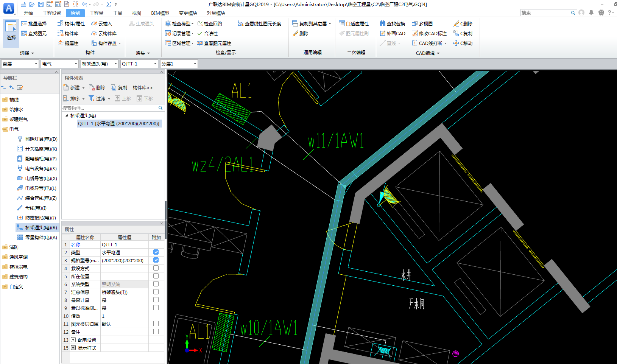Open the 视图 ribbon tab
This screenshot has height=364, width=617.
(137, 13)
